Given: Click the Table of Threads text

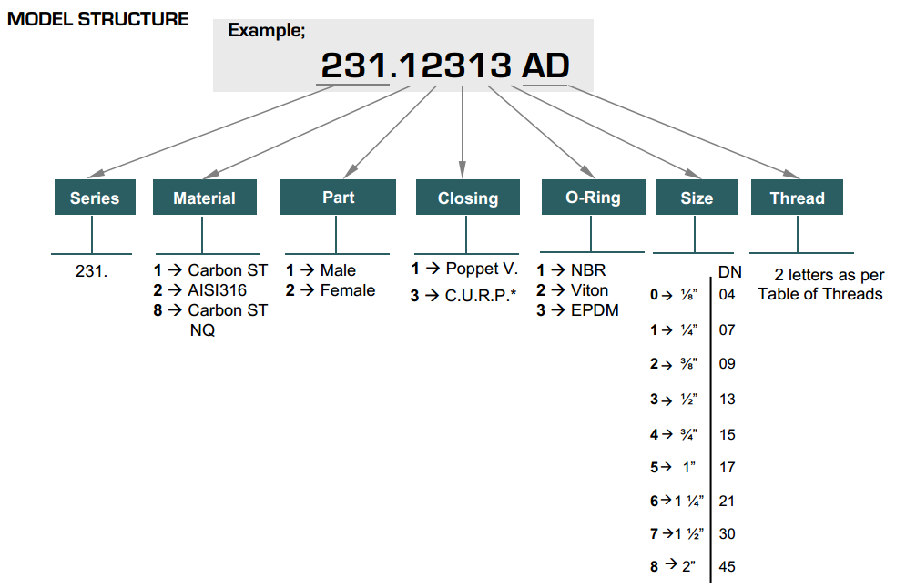Looking at the screenshot, I should tap(819, 293).
